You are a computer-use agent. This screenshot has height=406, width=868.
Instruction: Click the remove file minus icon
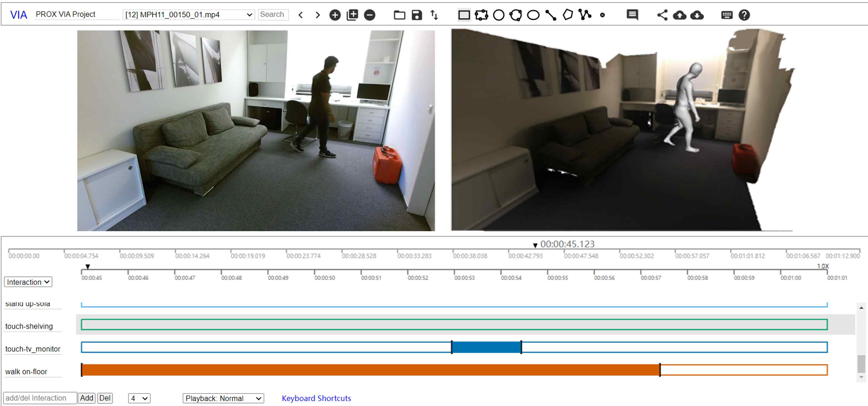click(x=370, y=15)
